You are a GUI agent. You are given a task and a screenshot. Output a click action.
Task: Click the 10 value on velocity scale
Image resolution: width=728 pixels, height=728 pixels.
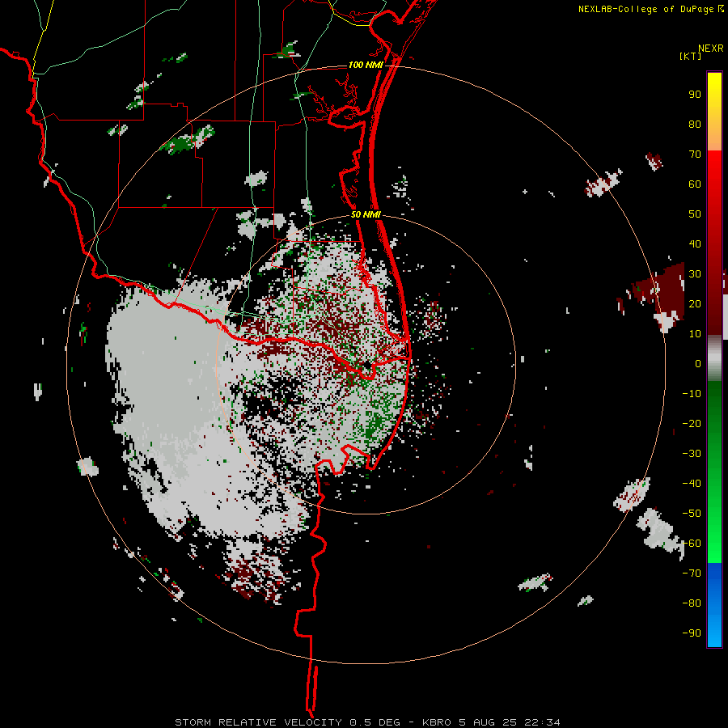pyautogui.click(x=695, y=334)
